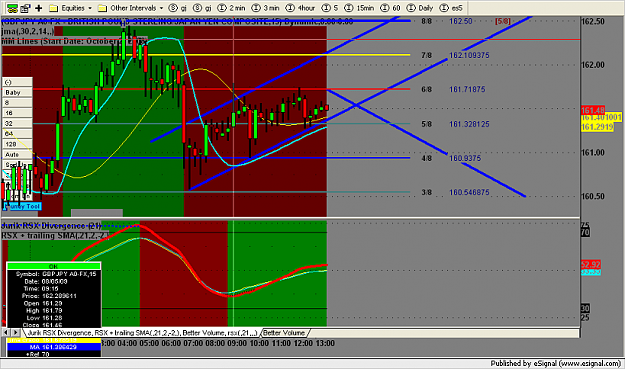Viewport: 625px width, 369px height.
Task: Switch chart to Daily interval
Action: (x=420, y=8)
